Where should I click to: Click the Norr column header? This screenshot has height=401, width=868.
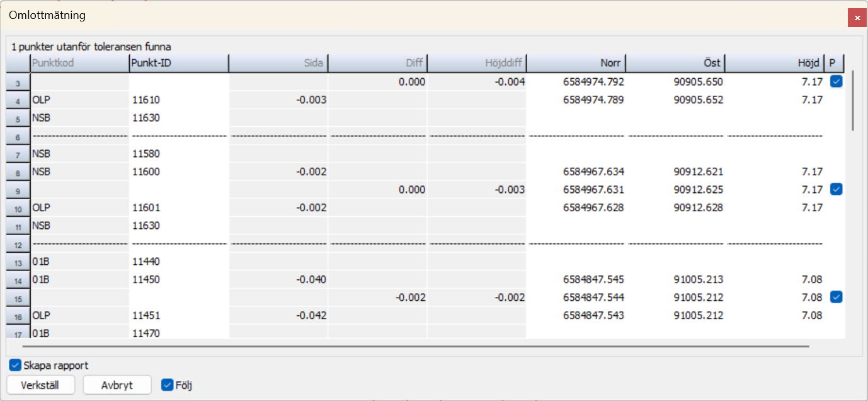[576, 63]
